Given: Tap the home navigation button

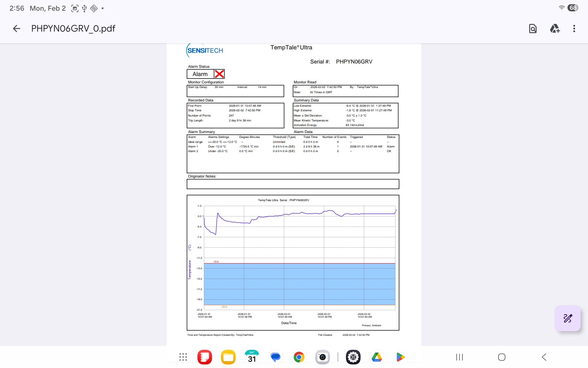Looking at the screenshot, I should tap(502, 357).
